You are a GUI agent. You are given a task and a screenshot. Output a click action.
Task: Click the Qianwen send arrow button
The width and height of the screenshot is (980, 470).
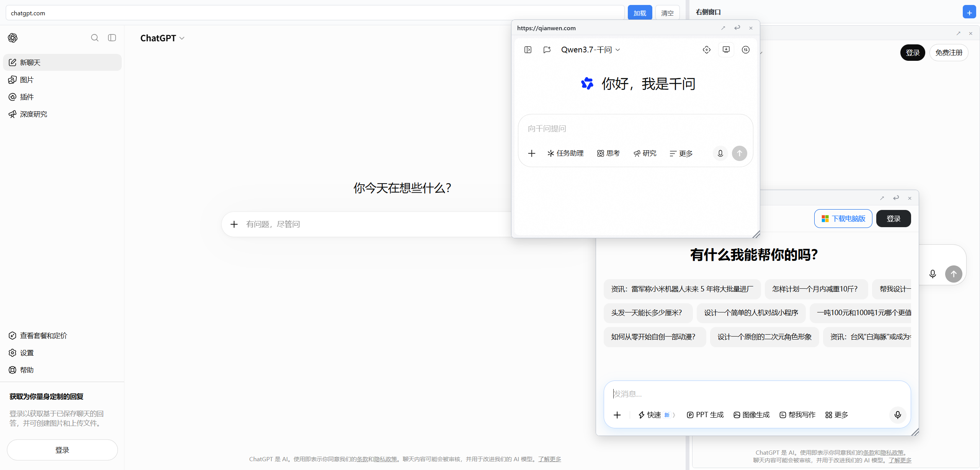740,153
